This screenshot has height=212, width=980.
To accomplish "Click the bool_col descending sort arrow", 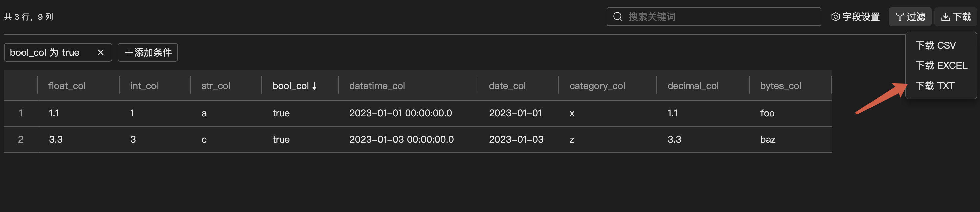I will (314, 86).
